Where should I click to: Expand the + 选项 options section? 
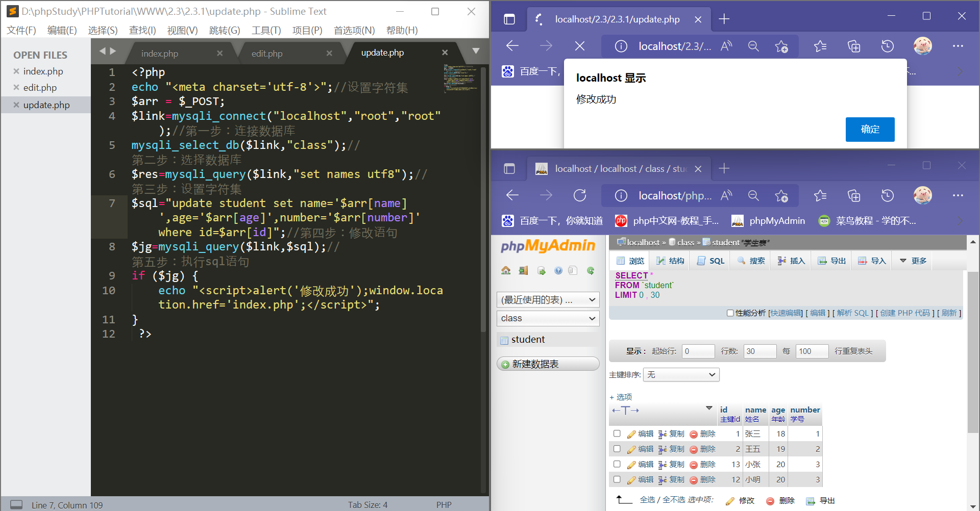tap(621, 397)
